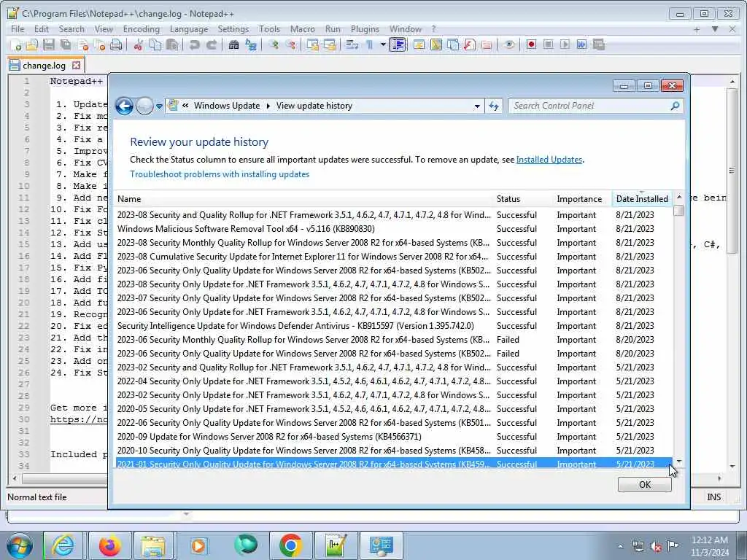The image size is (747, 560).
Task: Start macro recording with red dot icon
Action: 531,44
